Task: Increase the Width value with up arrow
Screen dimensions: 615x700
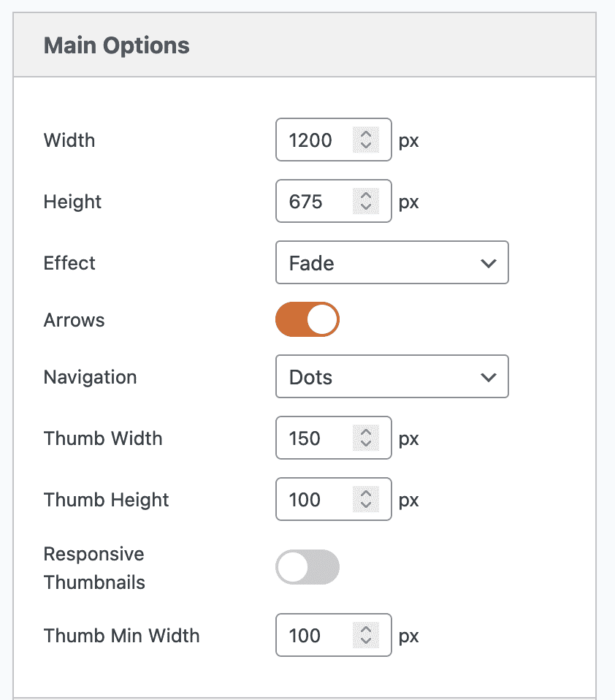Action: point(366,134)
